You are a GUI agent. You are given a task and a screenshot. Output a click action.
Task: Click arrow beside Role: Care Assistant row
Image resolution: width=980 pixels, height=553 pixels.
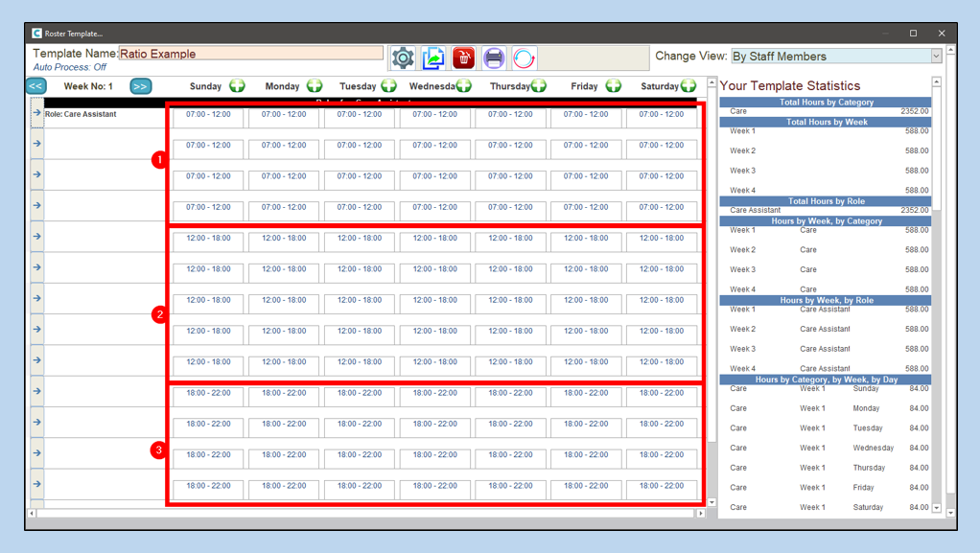pos(36,113)
